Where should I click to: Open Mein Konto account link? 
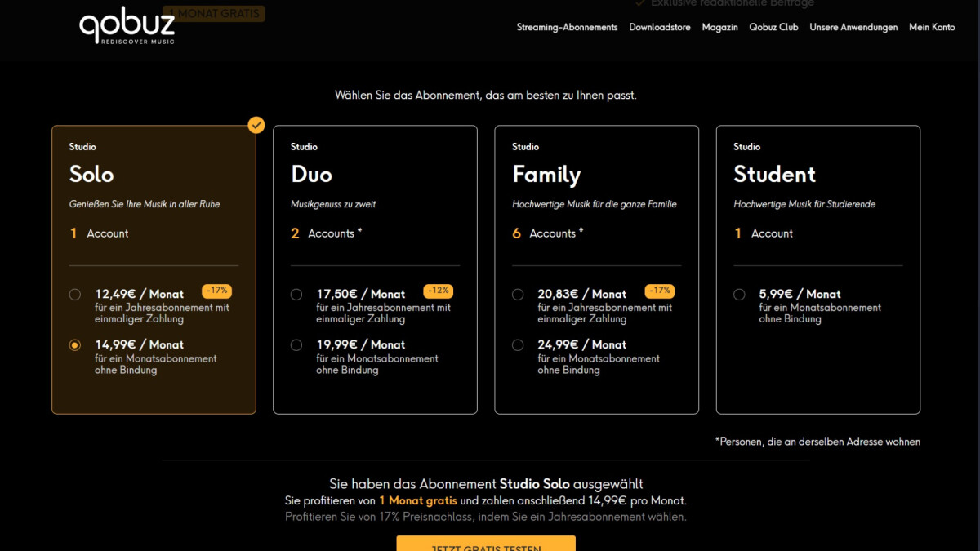(932, 27)
